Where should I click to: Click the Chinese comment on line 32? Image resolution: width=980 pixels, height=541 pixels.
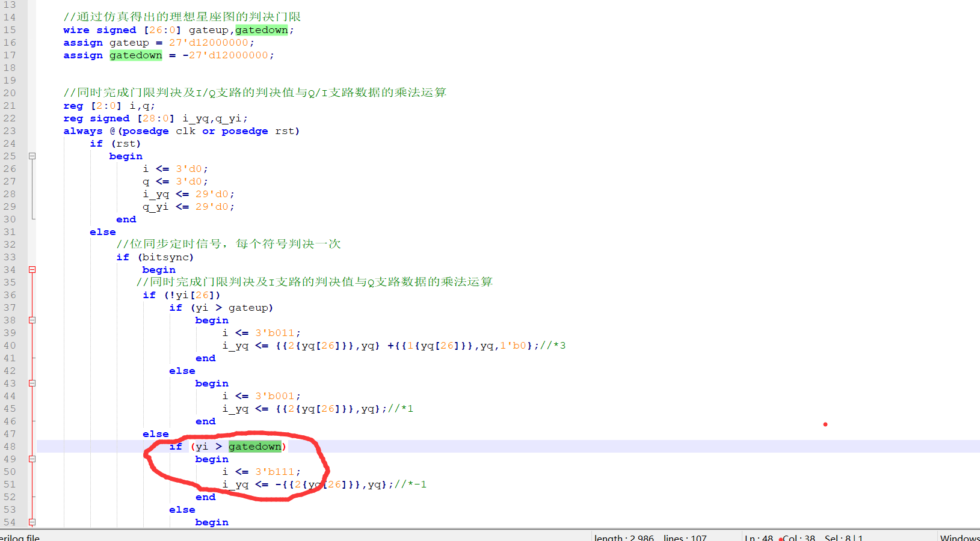[x=229, y=244]
